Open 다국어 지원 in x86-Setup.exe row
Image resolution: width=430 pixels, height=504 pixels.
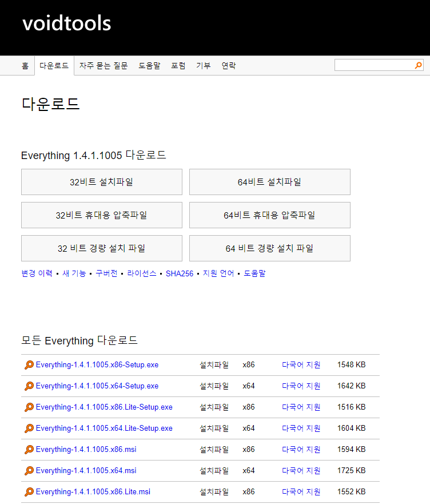[301, 365]
